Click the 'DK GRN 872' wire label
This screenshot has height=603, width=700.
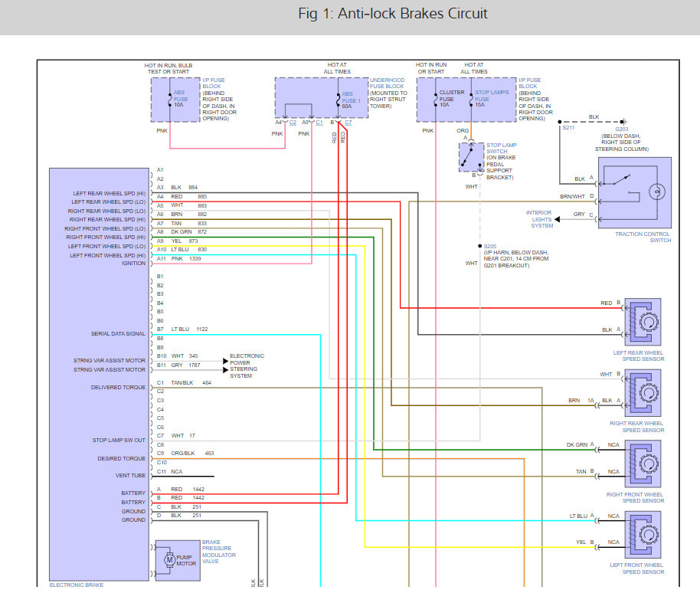tap(189, 232)
